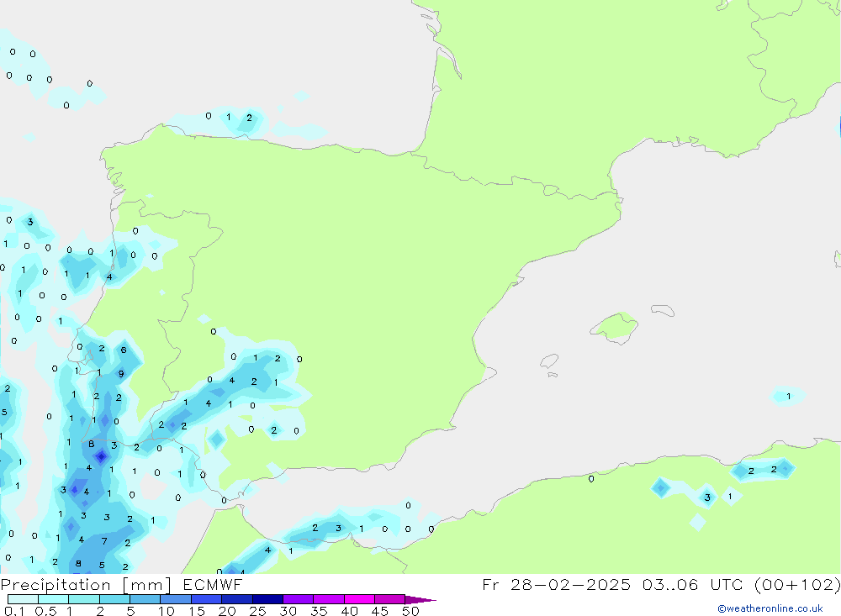Click the '10' legend scale label
Image resolution: width=841 pixels, height=616 pixels.
pos(166,611)
